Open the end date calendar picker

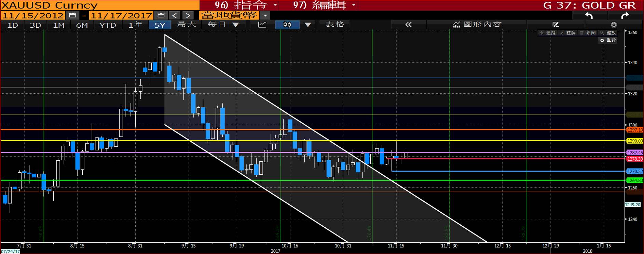[x=161, y=15]
